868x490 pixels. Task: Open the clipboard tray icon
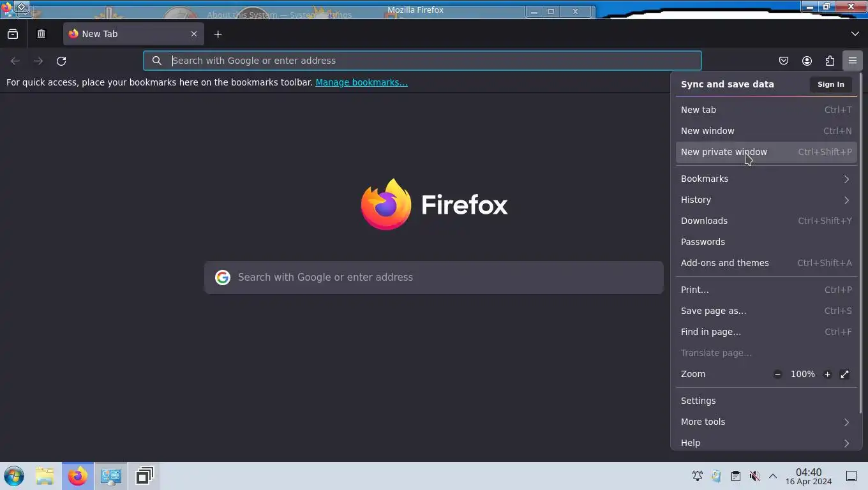coord(736,476)
